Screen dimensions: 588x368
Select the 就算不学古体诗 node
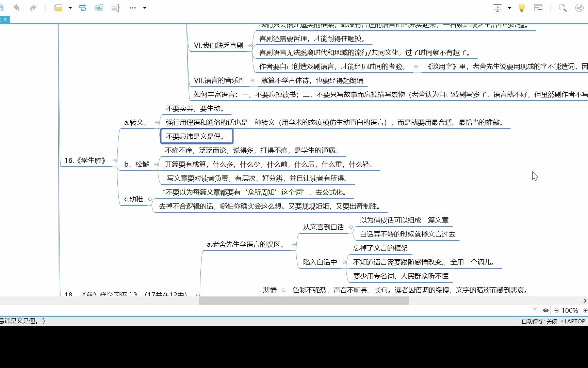point(312,80)
